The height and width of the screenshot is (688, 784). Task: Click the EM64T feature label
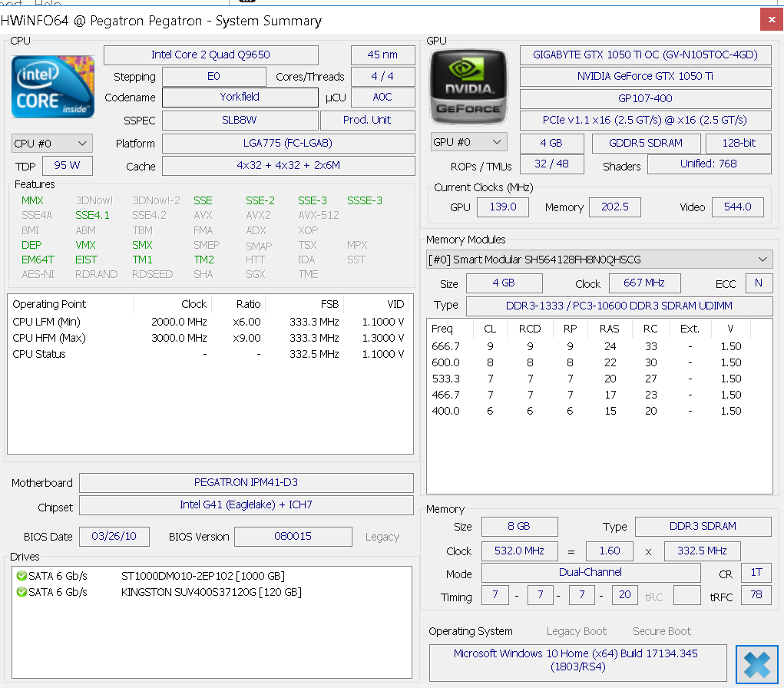coord(38,260)
